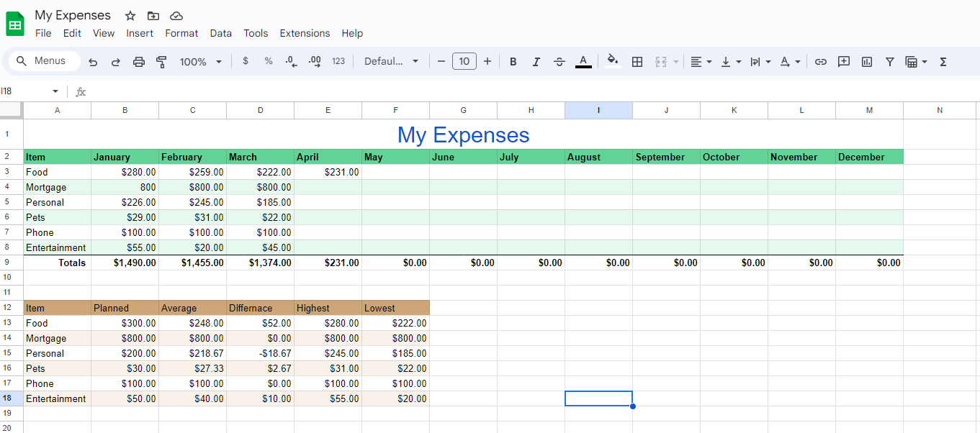Open the Insert menu
980x433 pixels.
point(140,33)
